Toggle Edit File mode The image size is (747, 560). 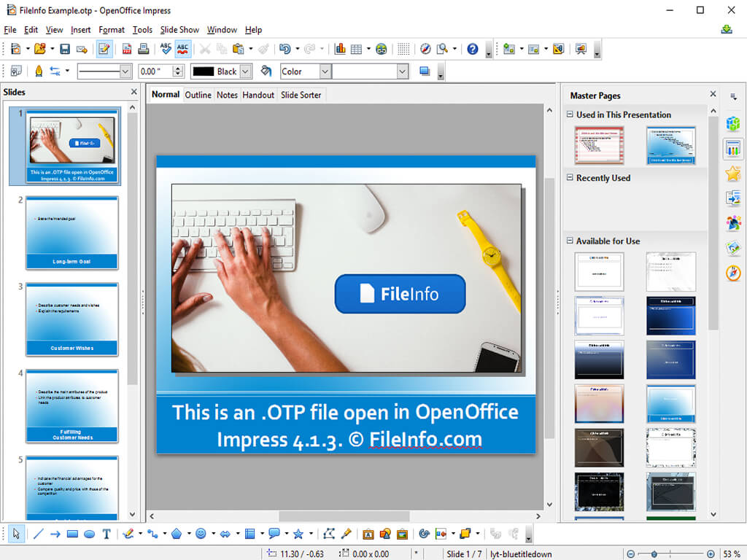coord(104,49)
